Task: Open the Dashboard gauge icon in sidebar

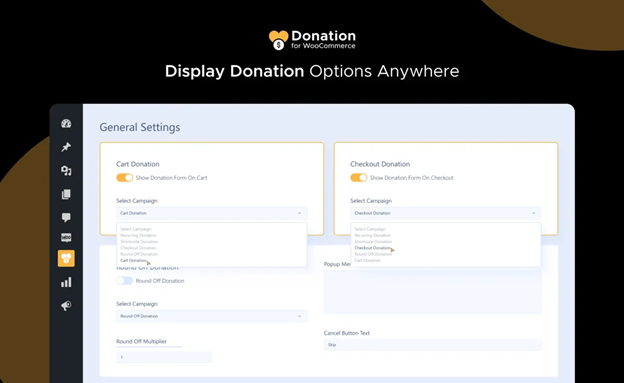Action: (x=66, y=123)
